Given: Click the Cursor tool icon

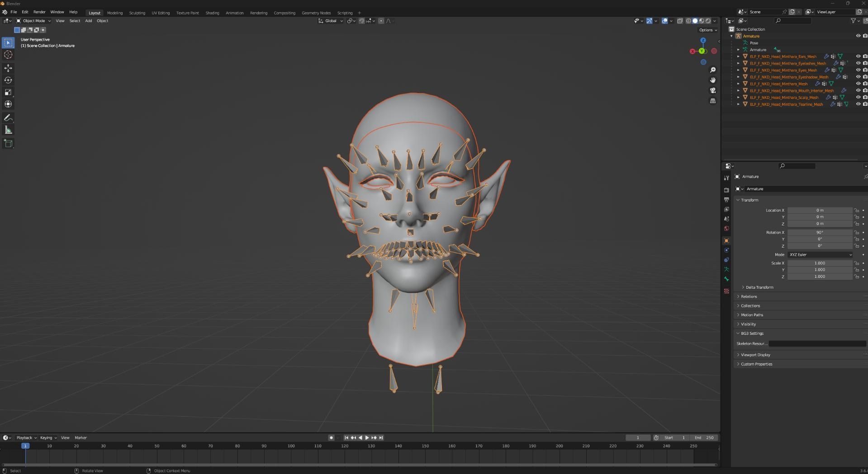Looking at the screenshot, I should (x=8, y=55).
